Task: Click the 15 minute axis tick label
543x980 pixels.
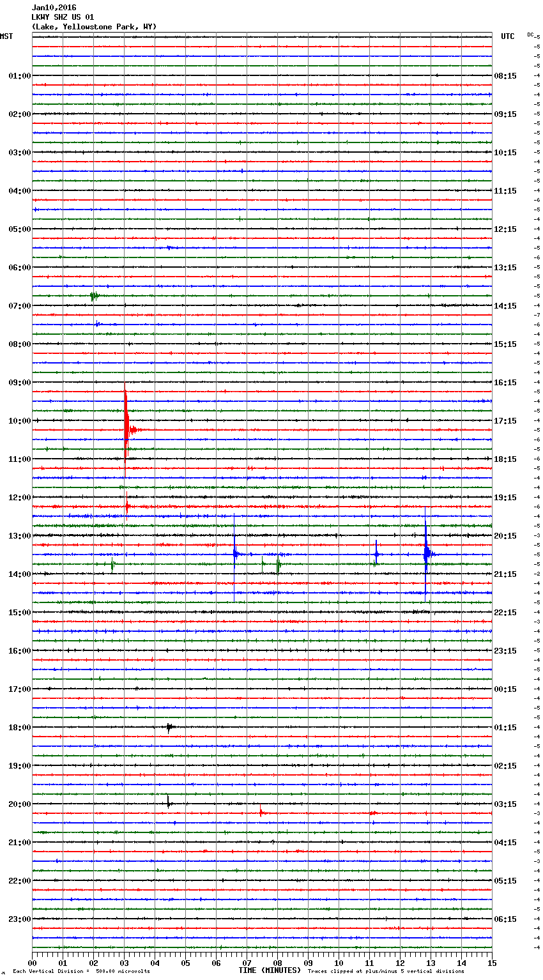Action: 492,963
